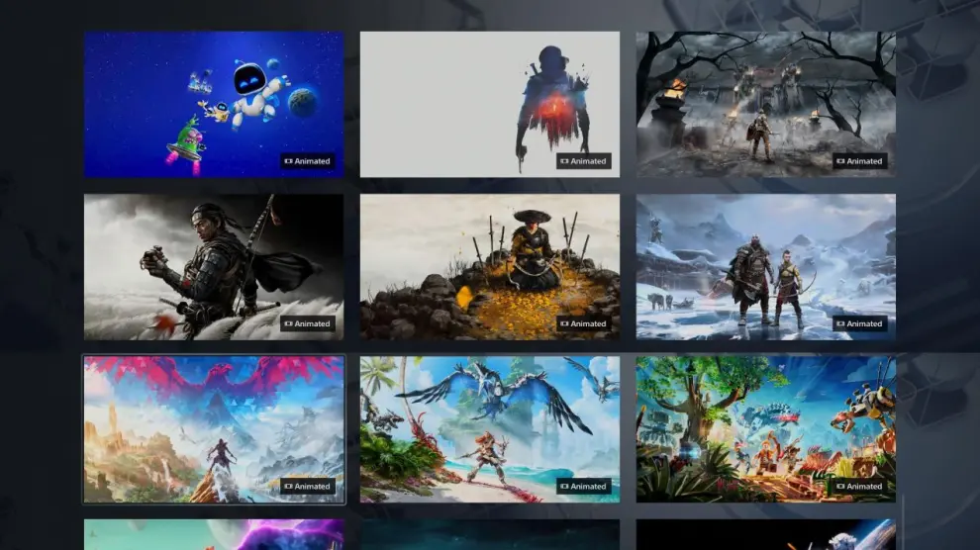
Task: Select the partially visible bottom-right planet wallpaper
Action: tap(765, 535)
